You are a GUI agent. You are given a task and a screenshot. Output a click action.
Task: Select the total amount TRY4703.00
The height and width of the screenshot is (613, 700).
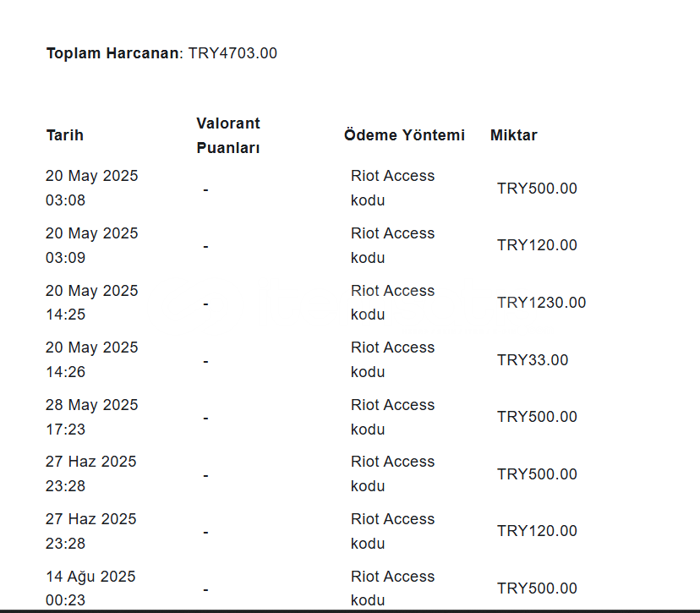point(232,53)
